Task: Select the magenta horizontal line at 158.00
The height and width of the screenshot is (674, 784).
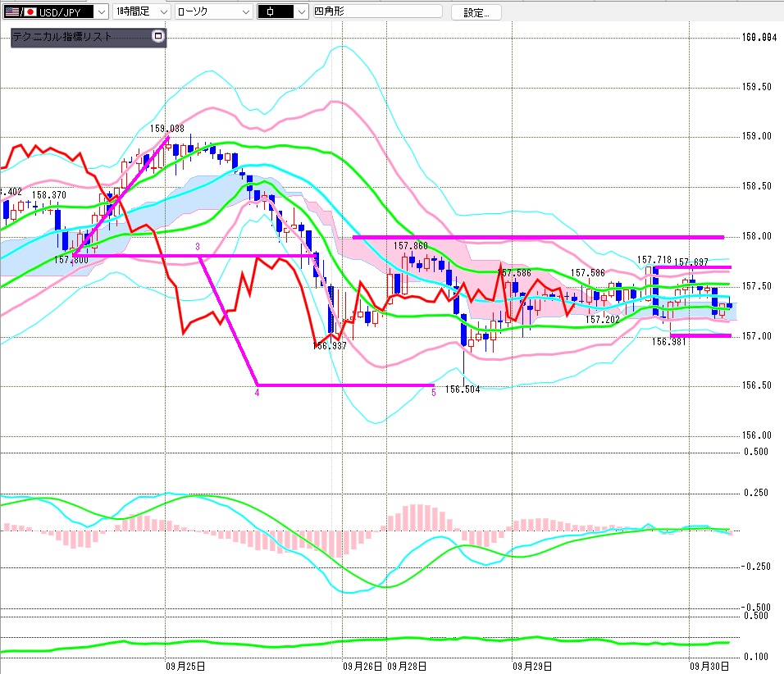Action: [538, 237]
